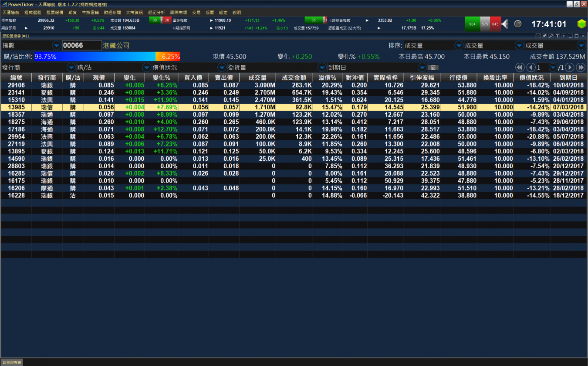Image resolution: width=588 pixels, height=366 pixels.
Task: Sort by the 變化% column header
Action: click(162, 78)
